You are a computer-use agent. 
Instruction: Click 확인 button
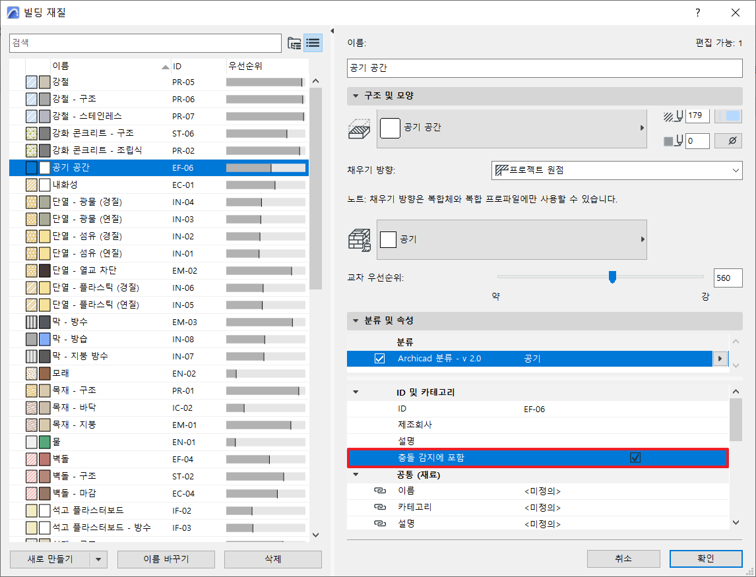tap(706, 559)
